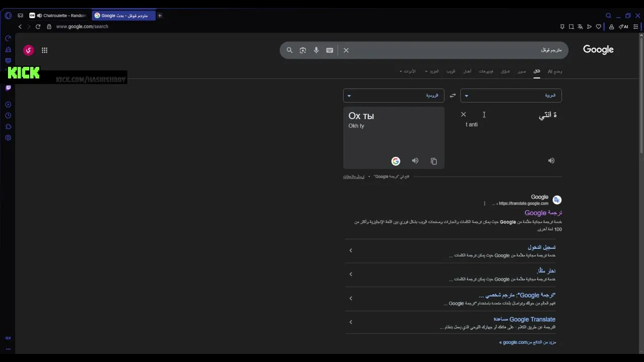Open the تسجيل الدخول sitelink
Screen dimensions: 644x362
tap(541, 247)
